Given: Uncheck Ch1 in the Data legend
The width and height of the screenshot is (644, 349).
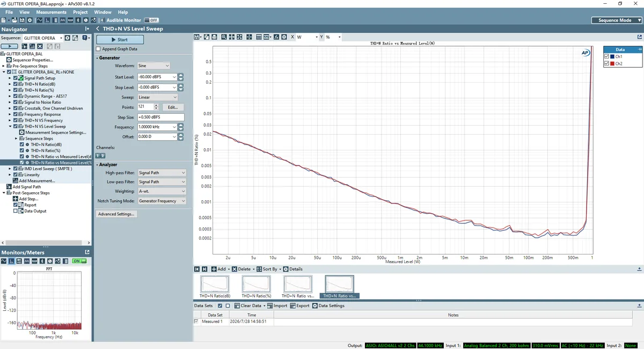Looking at the screenshot, I should click(607, 56).
